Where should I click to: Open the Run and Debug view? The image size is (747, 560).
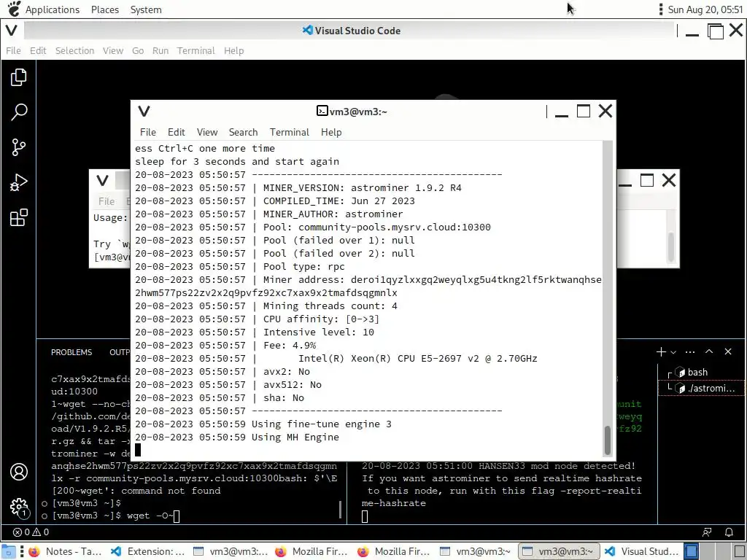[x=18, y=182]
